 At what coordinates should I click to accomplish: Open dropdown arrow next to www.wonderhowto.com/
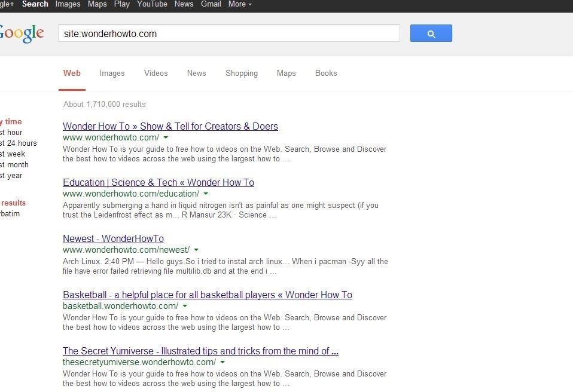tap(166, 137)
